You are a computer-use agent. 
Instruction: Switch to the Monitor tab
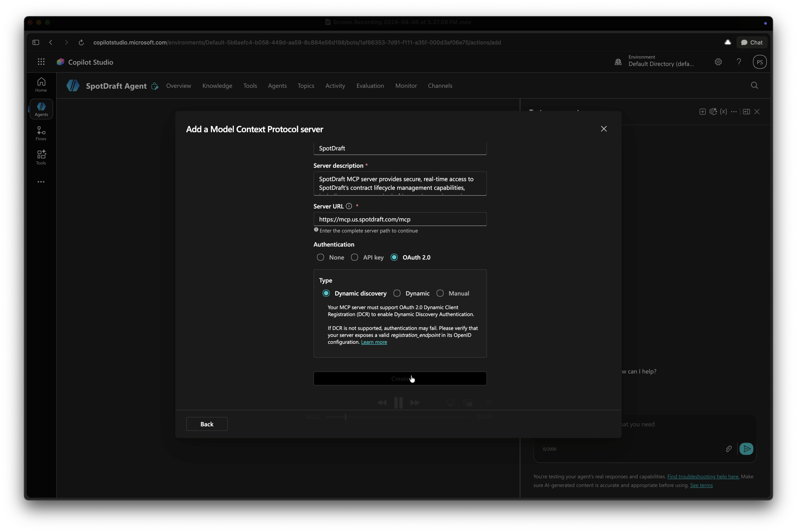pos(406,86)
